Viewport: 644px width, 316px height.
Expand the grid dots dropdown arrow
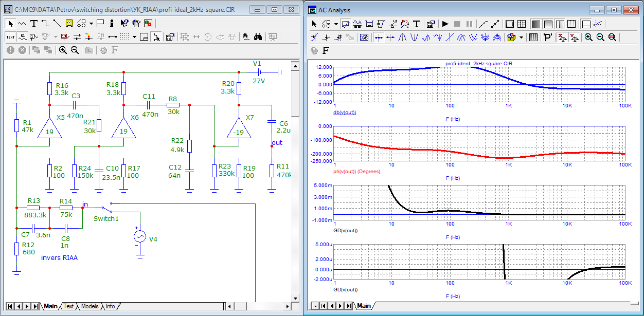134,36
